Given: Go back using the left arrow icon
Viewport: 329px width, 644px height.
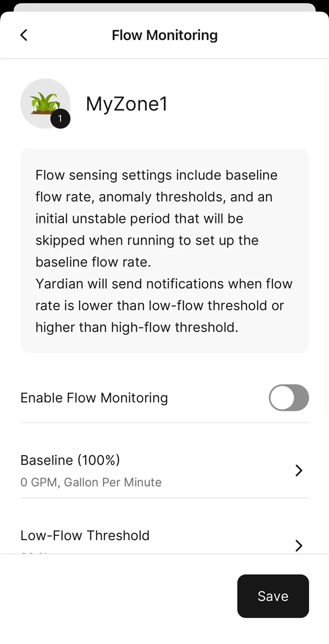Looking at the screenshot, I should click(24, 35).
